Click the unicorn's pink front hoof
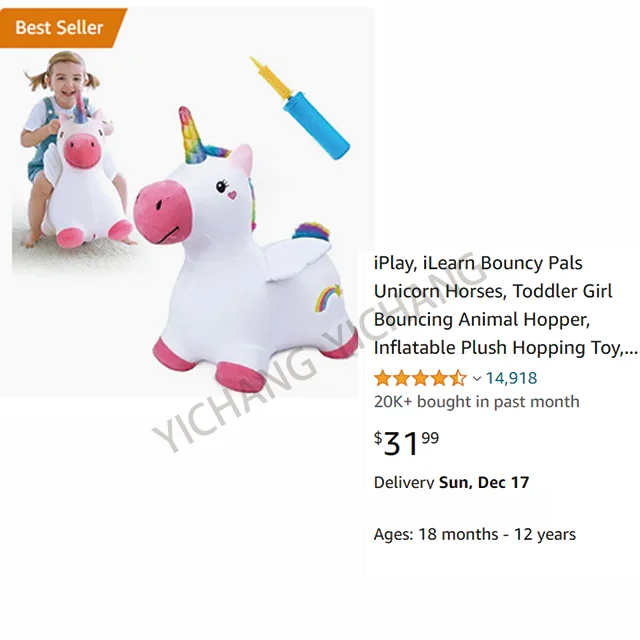 [x=241, y=376]
